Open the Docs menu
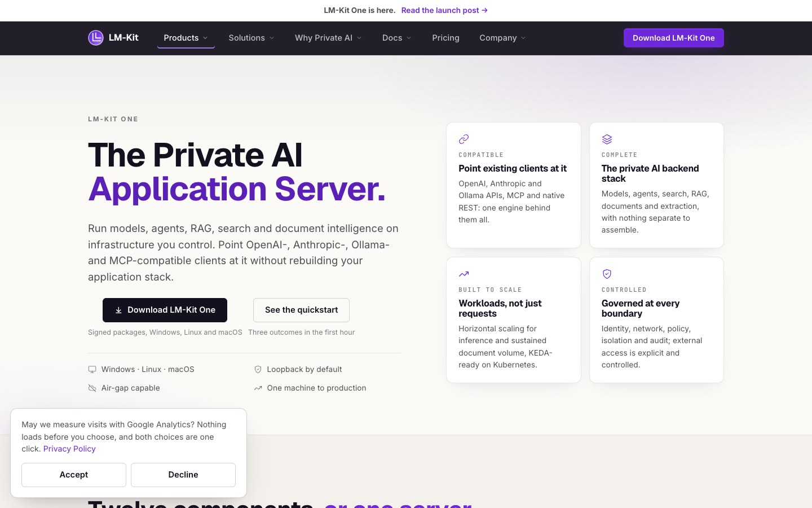 [397, 38]
